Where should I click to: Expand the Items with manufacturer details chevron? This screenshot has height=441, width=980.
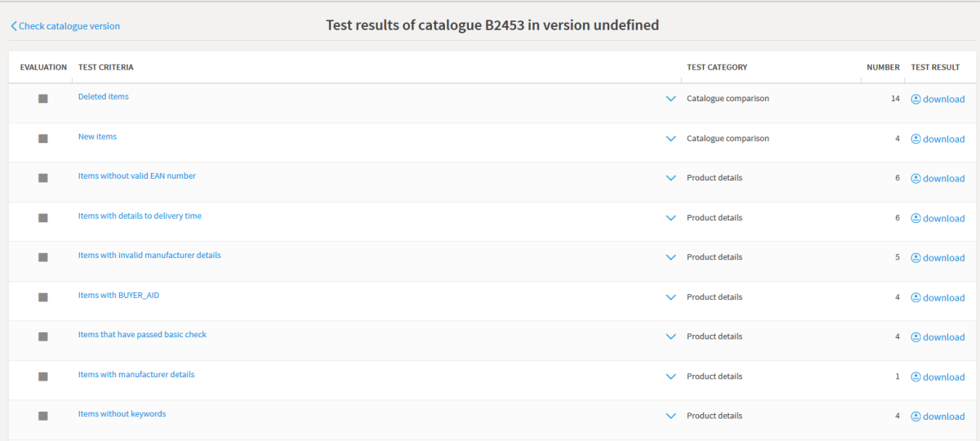(671, 376)
